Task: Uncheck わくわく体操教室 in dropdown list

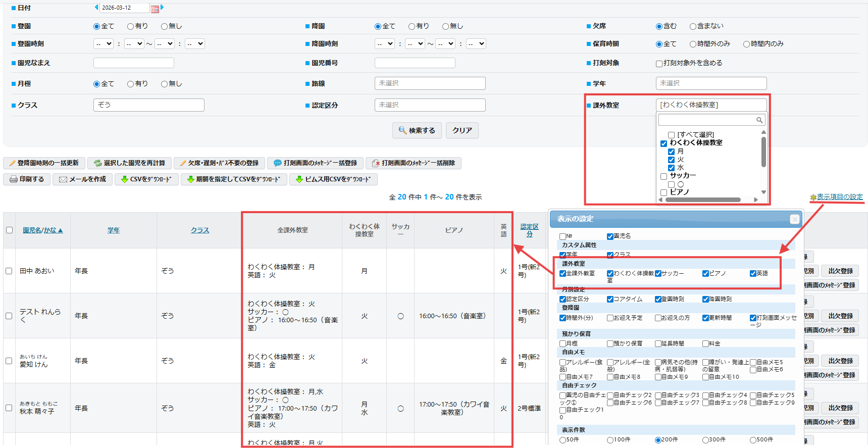Action: tap(663, 143)
